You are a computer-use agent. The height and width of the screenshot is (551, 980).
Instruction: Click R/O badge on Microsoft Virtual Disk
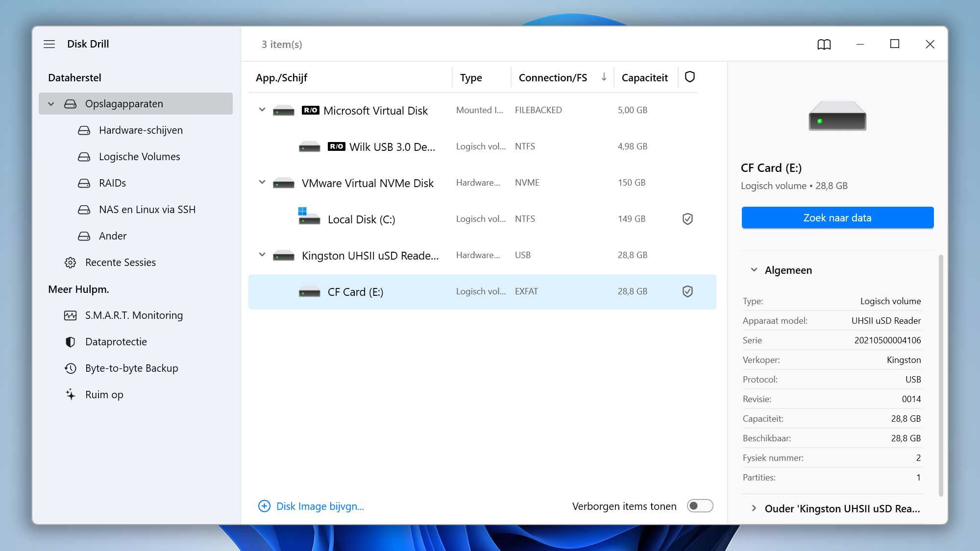(x=311, y=110)
